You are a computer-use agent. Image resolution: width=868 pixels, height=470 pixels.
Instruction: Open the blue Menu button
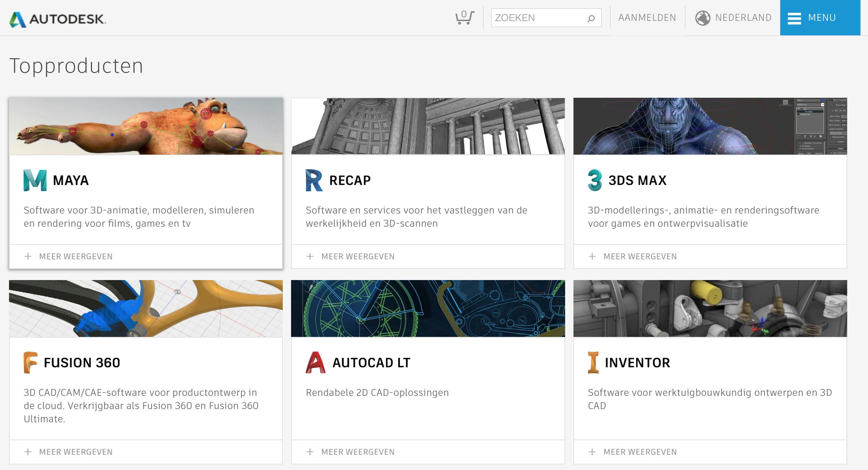click(x=820, y=18)
